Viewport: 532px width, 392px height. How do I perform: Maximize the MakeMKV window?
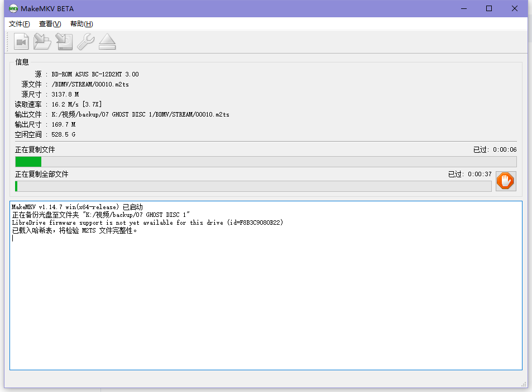[489, 8]
